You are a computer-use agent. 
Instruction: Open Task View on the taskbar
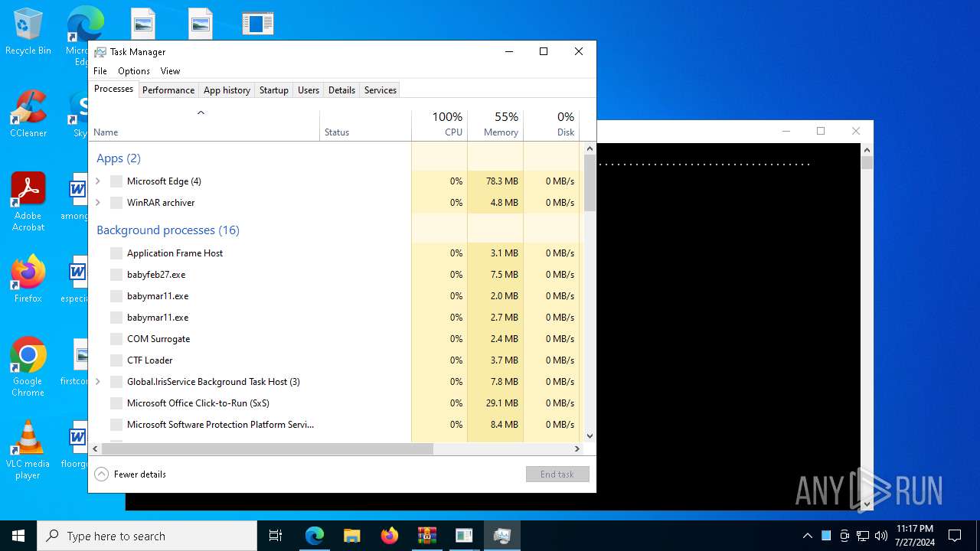(276, 536)
